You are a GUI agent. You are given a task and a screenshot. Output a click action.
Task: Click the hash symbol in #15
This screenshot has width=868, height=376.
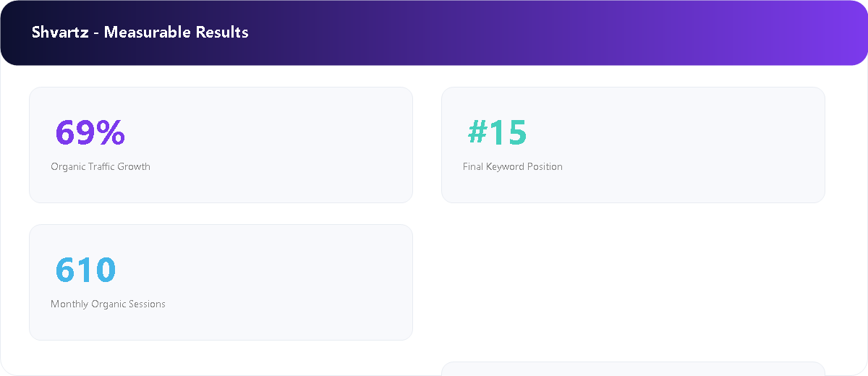pos(477,132)
